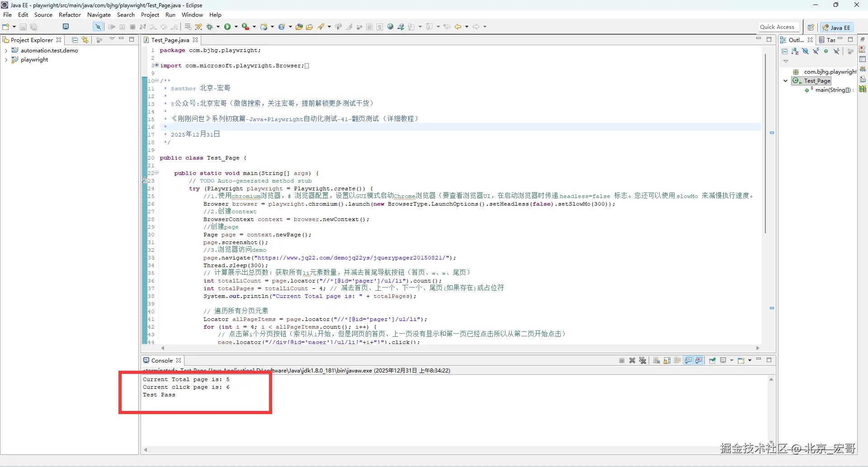Click the editor horizontal scrollbar right arrow
Image resolution: width=868 pixels, height=467 pixels.
tap(758, 348)
